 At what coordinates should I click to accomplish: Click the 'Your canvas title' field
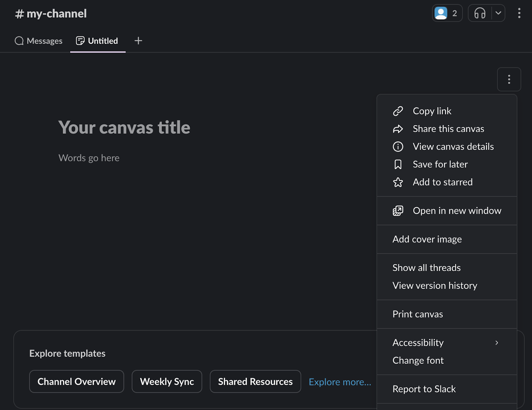124,127
